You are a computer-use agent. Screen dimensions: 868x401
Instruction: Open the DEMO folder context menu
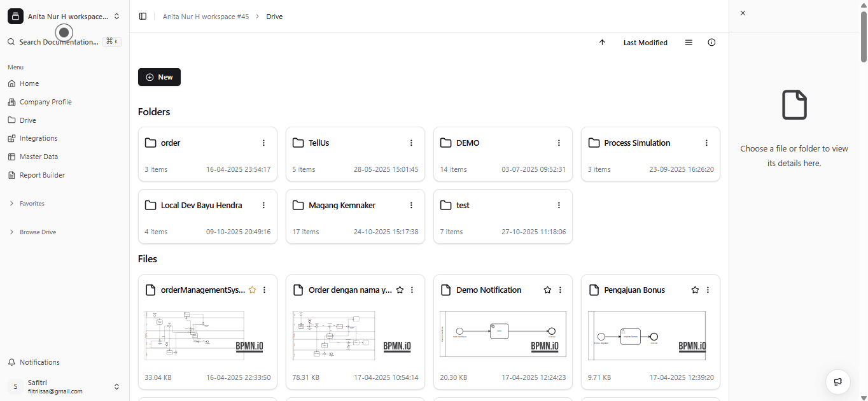click(559, 143)
